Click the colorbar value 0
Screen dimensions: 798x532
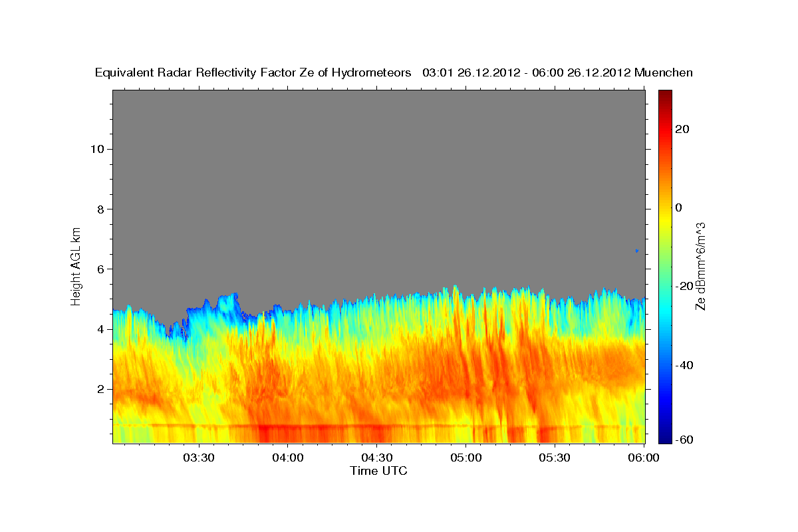[x=679, y=207]
